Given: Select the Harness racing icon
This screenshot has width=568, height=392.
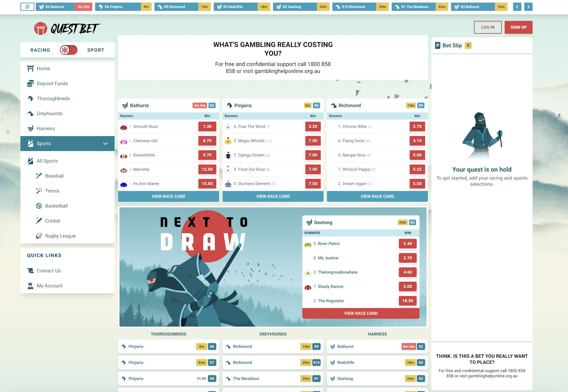Looking at the screenshot, I should click(x=30, y=128).
